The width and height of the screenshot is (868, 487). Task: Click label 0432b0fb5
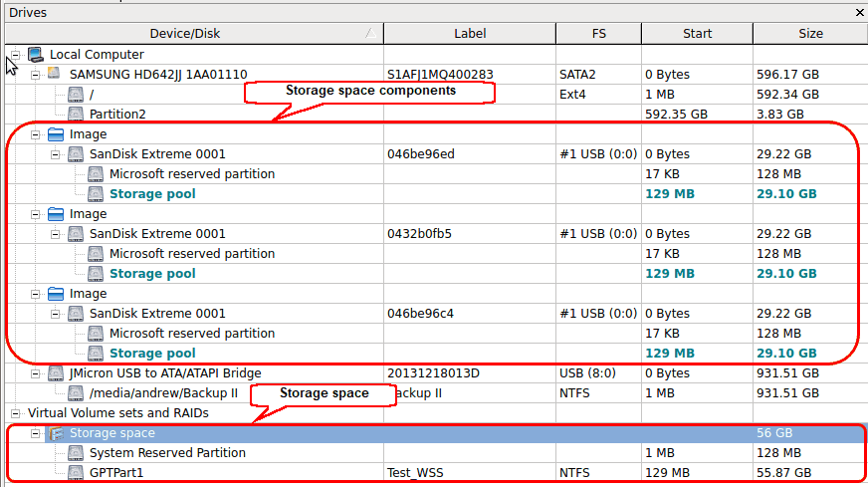[x=419, y=234]
